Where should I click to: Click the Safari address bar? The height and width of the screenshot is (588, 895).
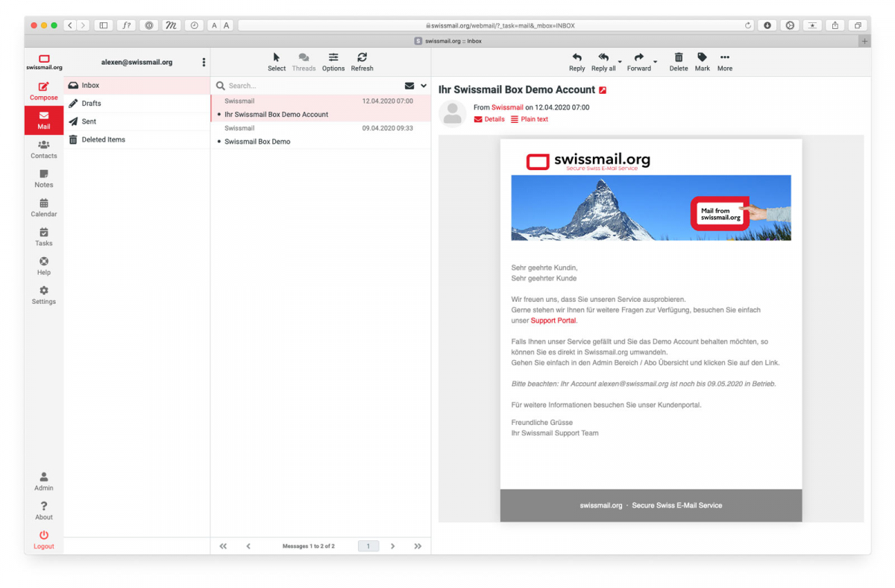[x=497, y=25]
